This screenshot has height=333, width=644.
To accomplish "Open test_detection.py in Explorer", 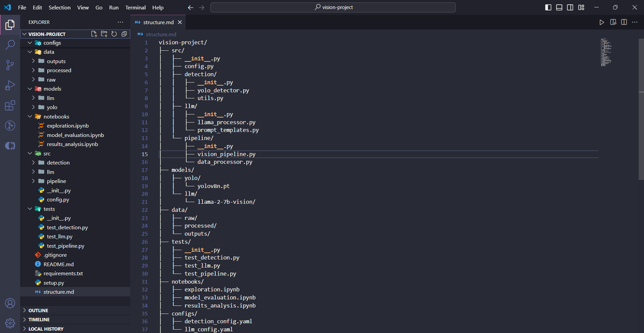I will click(x=75, y=227).
